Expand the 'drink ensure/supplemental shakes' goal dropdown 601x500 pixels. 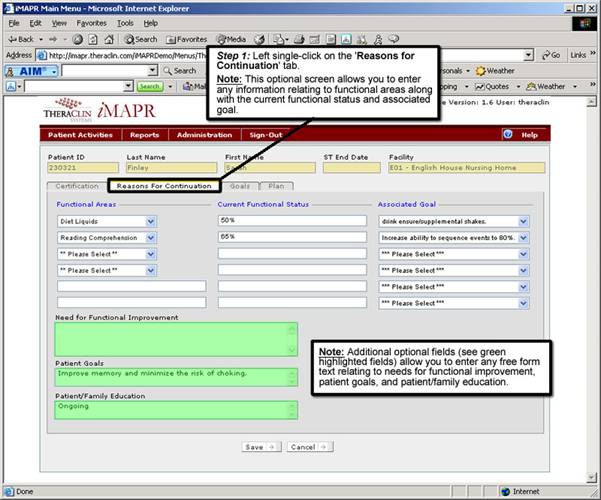click(524, 221)
